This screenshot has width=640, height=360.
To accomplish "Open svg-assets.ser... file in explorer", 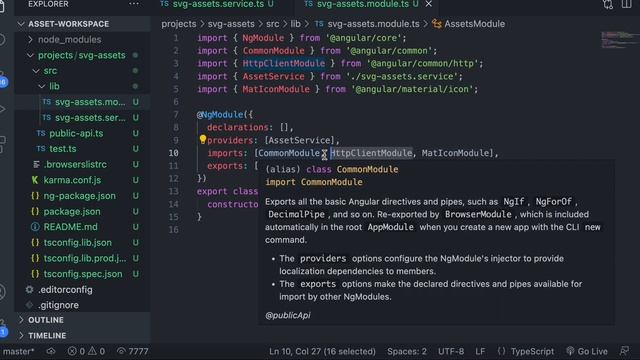I will pyautogui.click(x=90, y=118).
